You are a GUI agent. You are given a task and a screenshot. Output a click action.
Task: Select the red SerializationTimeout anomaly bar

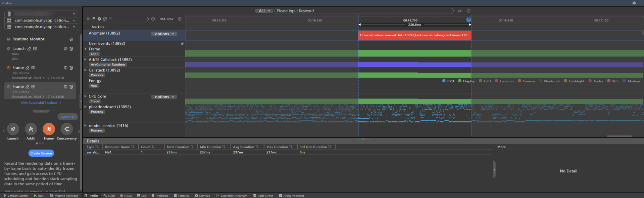[415, 35]
